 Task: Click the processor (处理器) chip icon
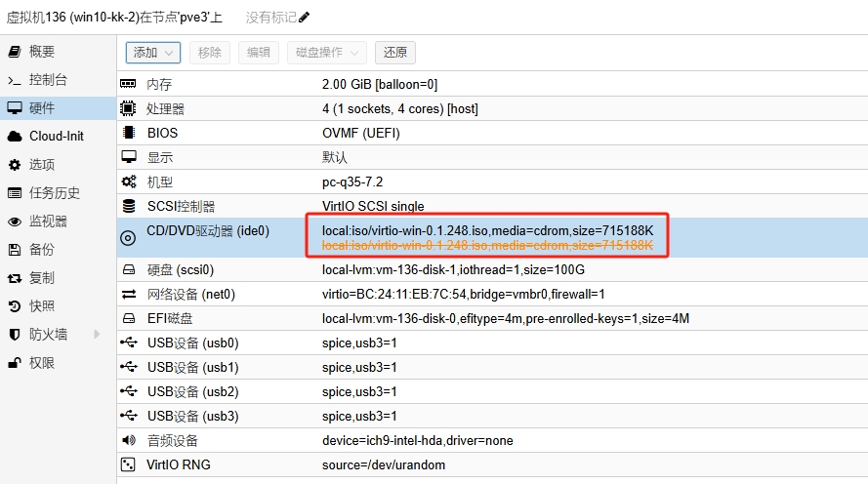coord(128,109)
